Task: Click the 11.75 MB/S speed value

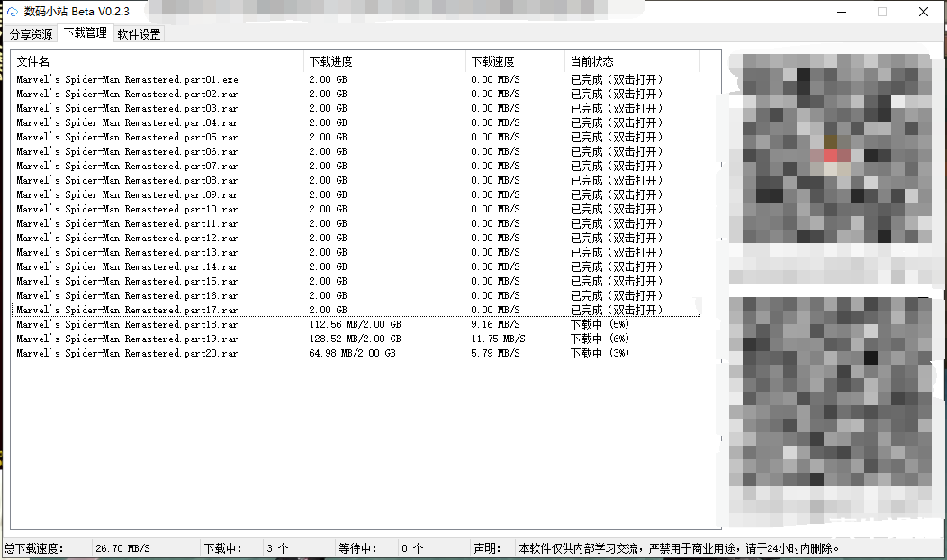Action: pos(499,339)
